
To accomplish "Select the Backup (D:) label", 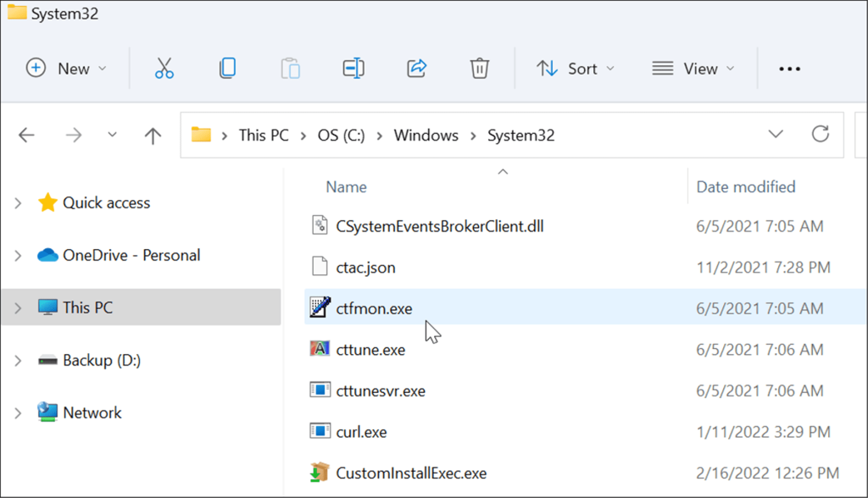I will pyautogui.click(x=102, y=360).
